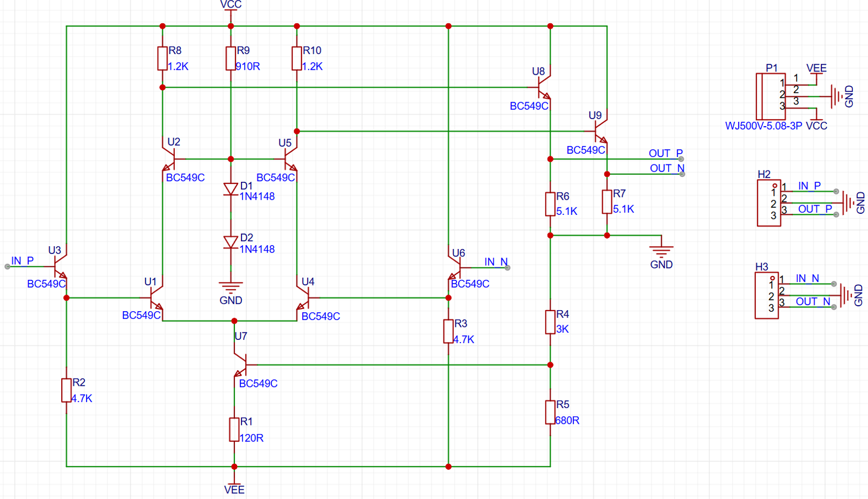The width and height of the screenshot is (868, 499).
Task: Click the BC549C label under U8
Action: pos(529,107)
